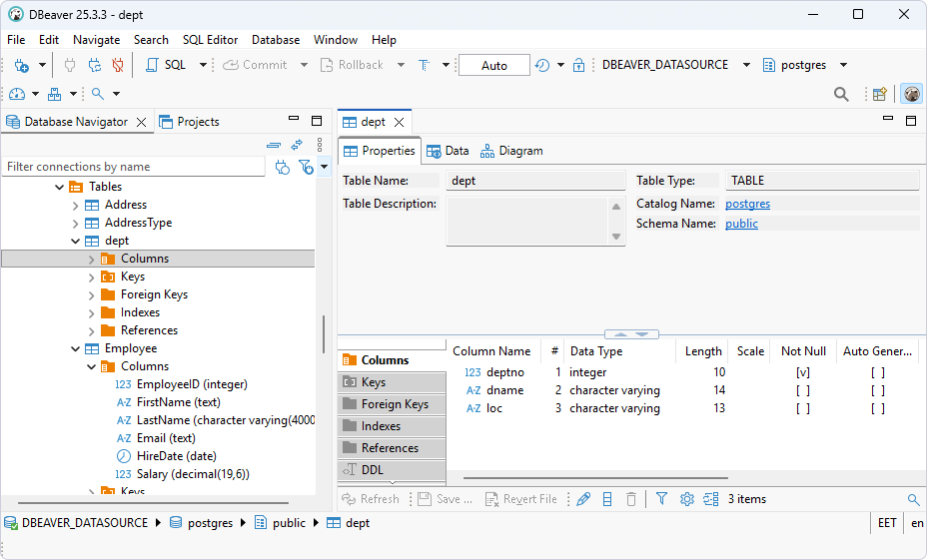Image resolution: width=927 pixels, height=560 pixels.
Task: Click the Connect plug icon in toolbar
Action: click(x=70, y=65)
